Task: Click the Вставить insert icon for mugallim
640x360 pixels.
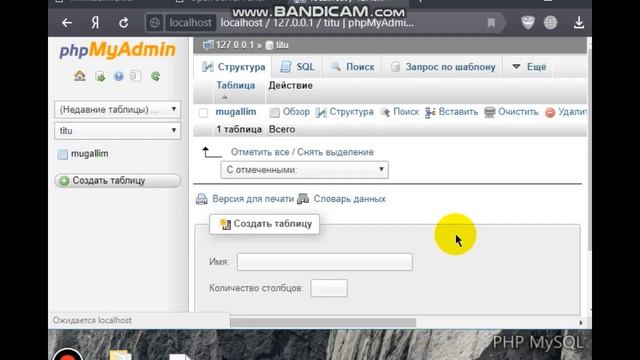Action: pyautogui.click(x=430, y=112)
